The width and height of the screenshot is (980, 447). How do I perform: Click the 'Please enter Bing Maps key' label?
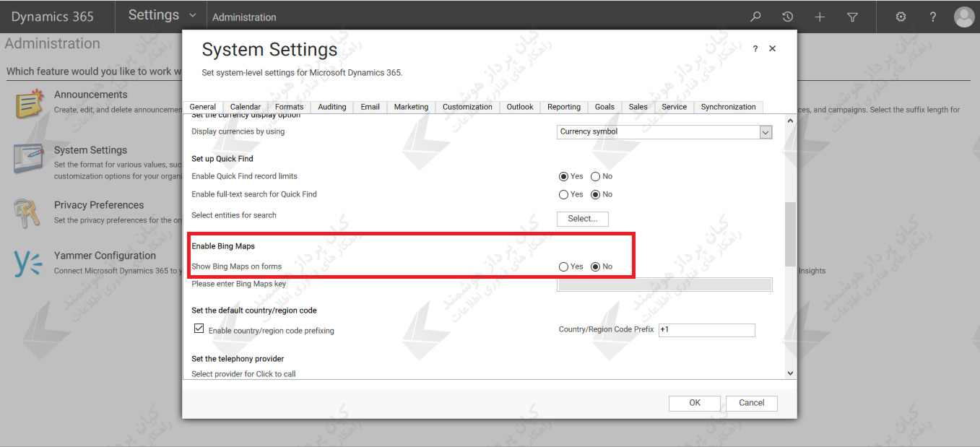coord(239,284)
